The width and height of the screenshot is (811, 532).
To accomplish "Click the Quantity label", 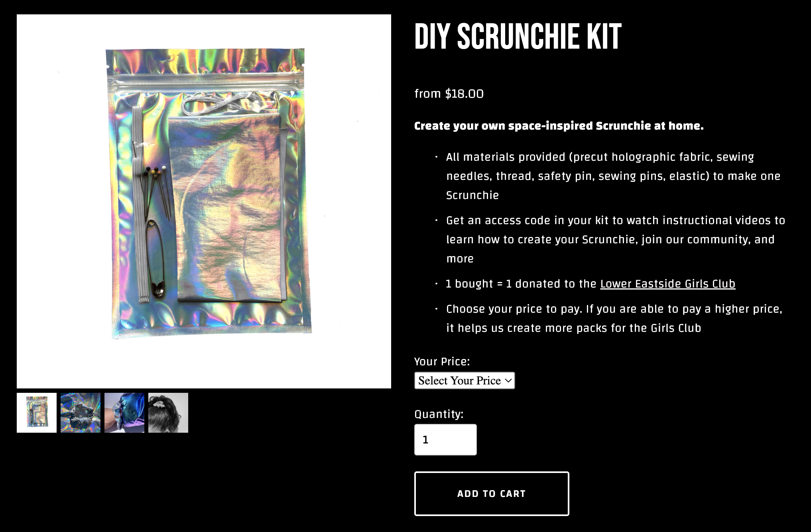I will point(439,414).
